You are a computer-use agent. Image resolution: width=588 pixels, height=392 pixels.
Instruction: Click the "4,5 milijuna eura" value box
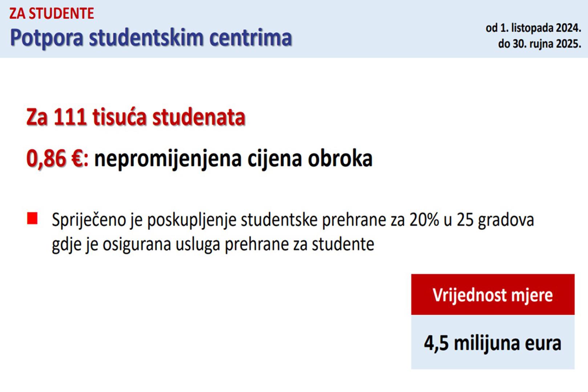(492, 342)
